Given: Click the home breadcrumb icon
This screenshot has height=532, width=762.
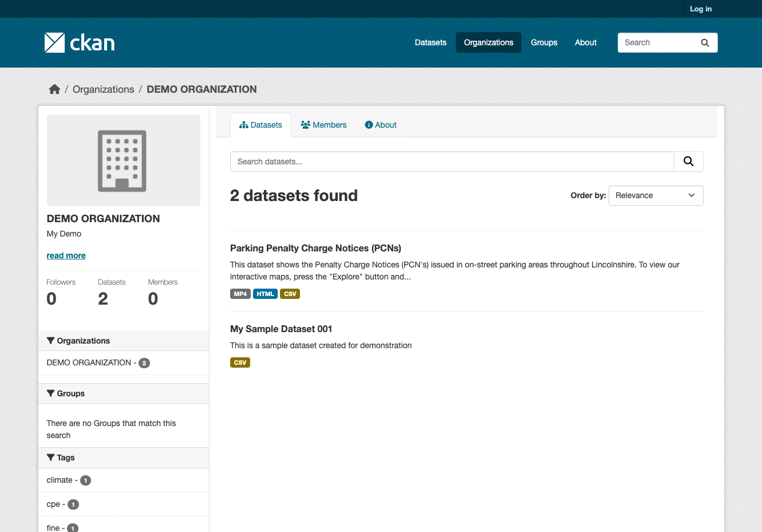Looking at the screenshot, I should (54, 89).
